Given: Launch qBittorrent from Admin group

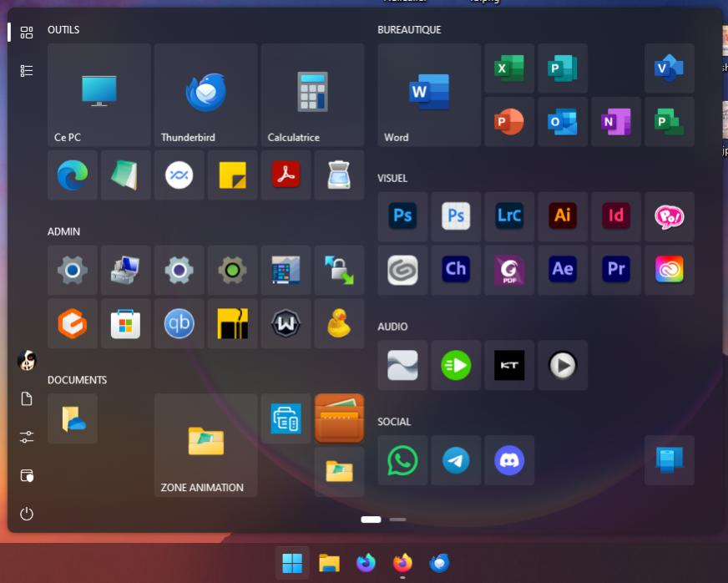Looking at the screenshot, I should (179, 323).
